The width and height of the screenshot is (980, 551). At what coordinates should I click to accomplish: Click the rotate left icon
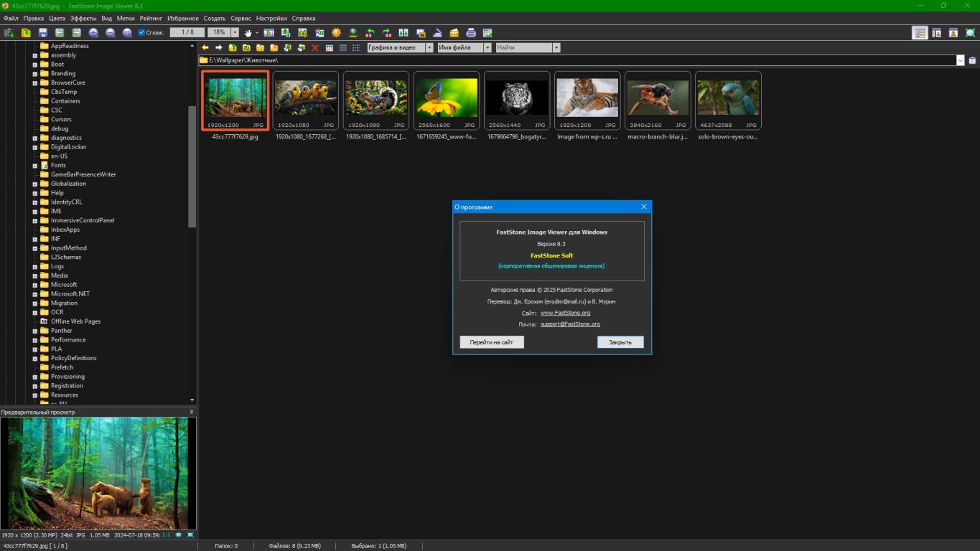tap(370, 33)
